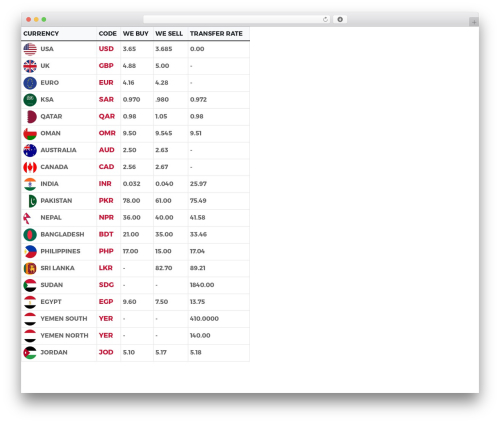Click the India transfer rate 25.97
The image size is (500, 423).
pos(198,184)
